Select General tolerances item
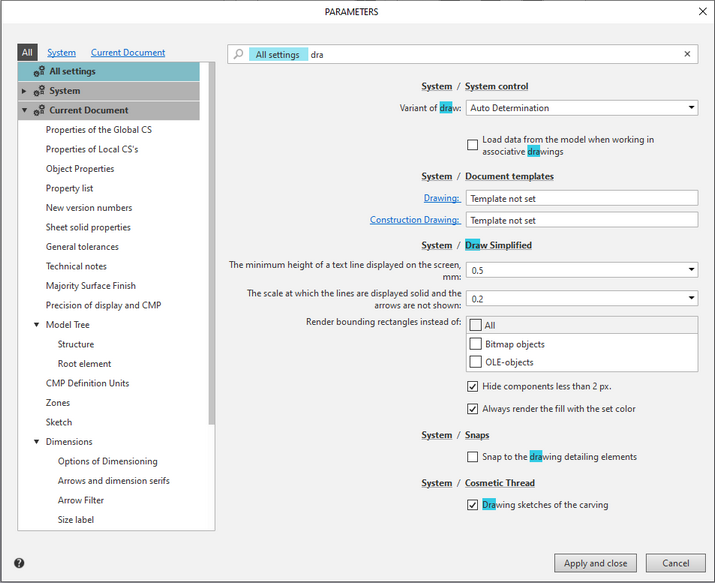The height and width of the screenshot is (583, 715). click(x=82, y=247)
